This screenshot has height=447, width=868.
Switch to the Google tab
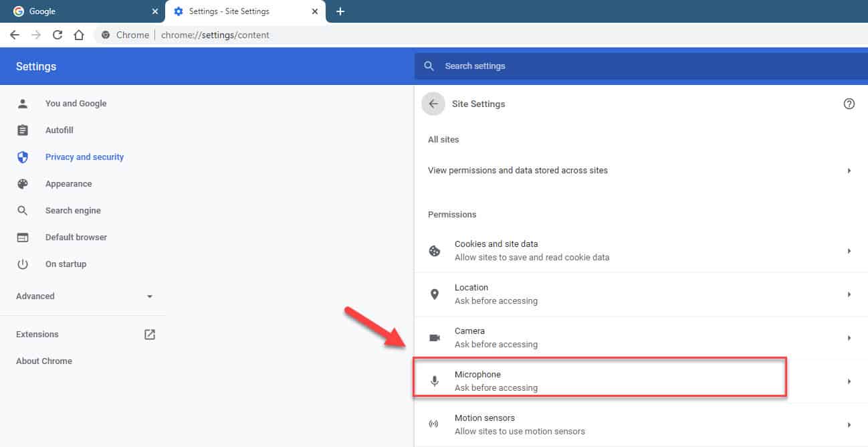point(82,11)
